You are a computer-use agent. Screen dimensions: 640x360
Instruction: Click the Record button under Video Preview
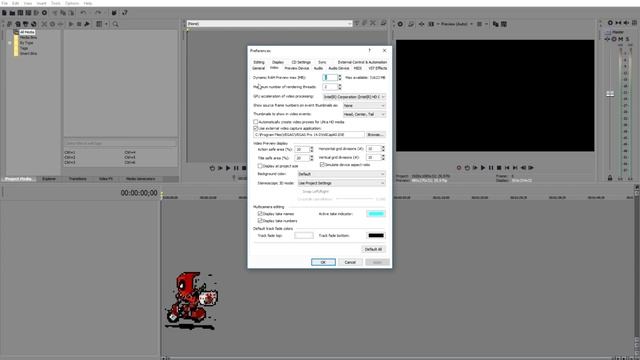pyautogui.click(x=459, y=168)
